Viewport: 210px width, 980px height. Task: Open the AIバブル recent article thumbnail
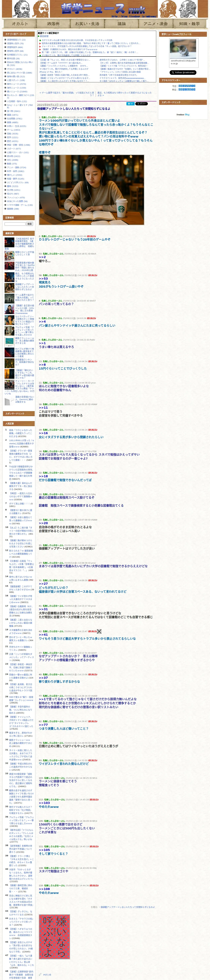(9, 352)
